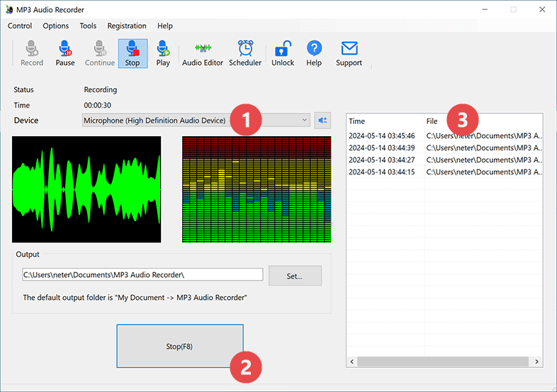Pause the recording via toolbar
The height and width of the screenshot is (392, 557).
point(65,53)
